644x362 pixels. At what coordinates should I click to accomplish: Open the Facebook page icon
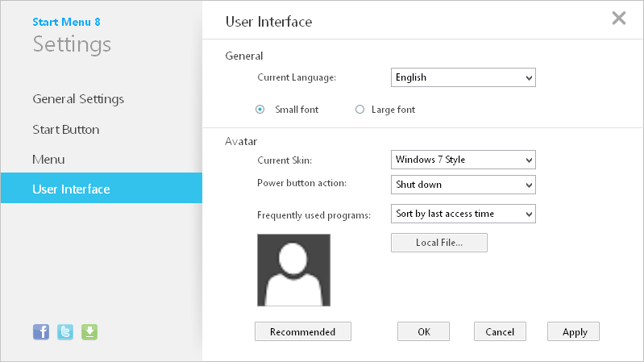pos(40,331)
